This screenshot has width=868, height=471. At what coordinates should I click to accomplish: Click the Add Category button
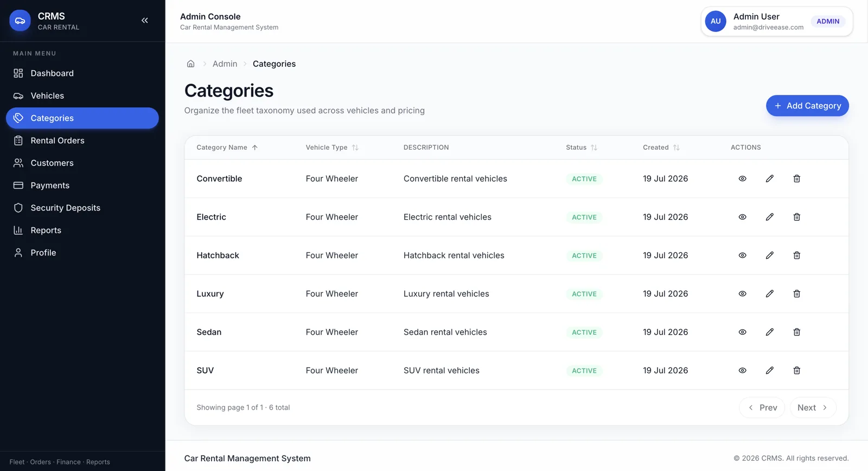(807, 106)
